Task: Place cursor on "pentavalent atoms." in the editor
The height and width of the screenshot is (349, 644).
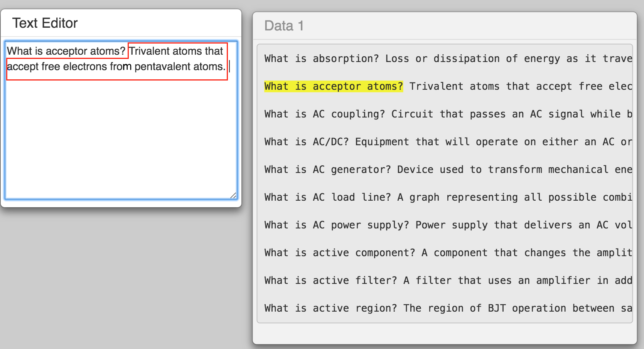Action: (180, 67)
